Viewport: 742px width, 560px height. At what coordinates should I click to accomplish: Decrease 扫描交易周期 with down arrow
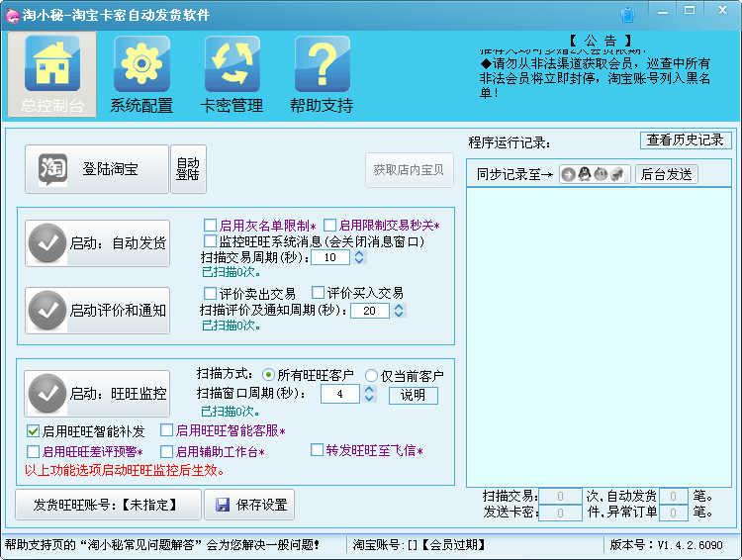coord(359,261)
